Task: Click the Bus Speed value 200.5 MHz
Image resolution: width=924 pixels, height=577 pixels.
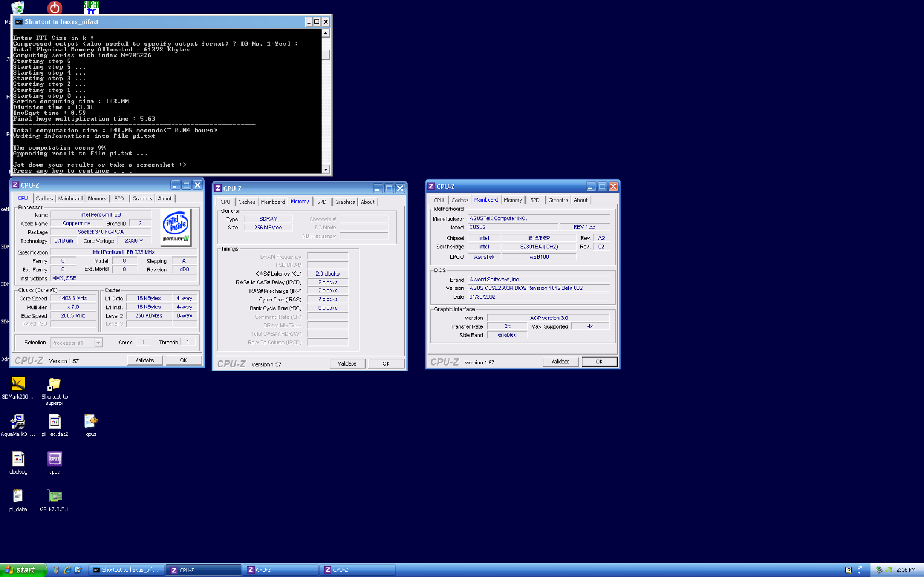Action: [73, 316]
